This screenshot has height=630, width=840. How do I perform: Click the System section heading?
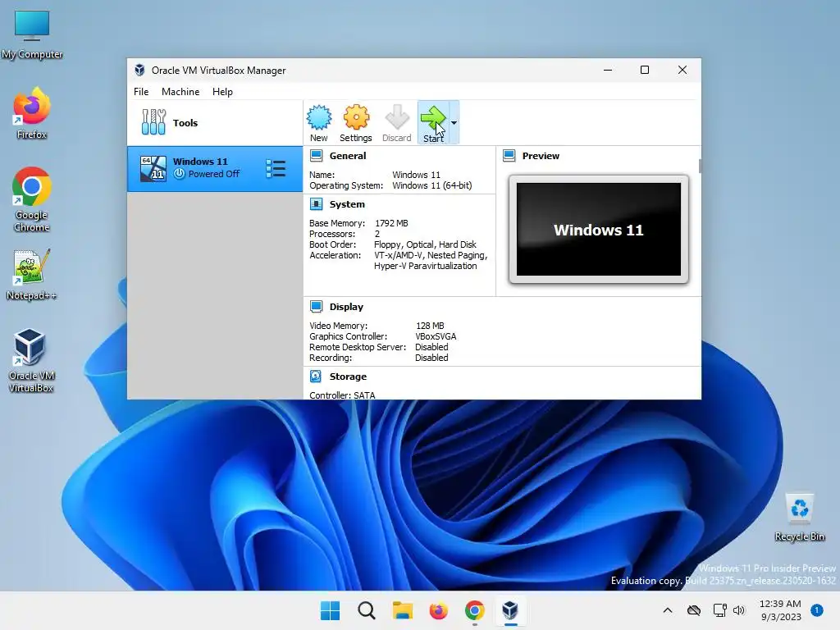click(x=347, y=204)
